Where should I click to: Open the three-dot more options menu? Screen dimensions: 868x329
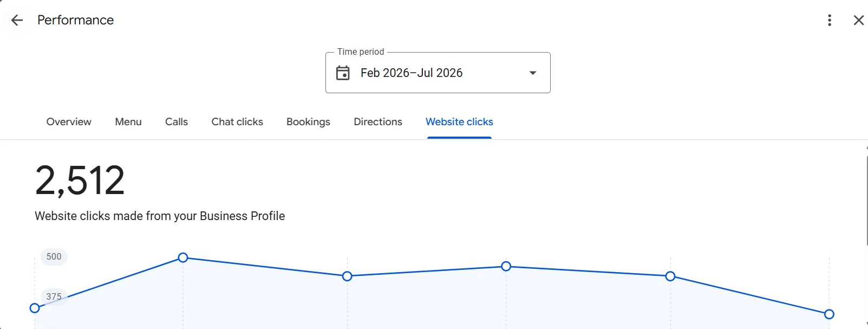[830, 21]
